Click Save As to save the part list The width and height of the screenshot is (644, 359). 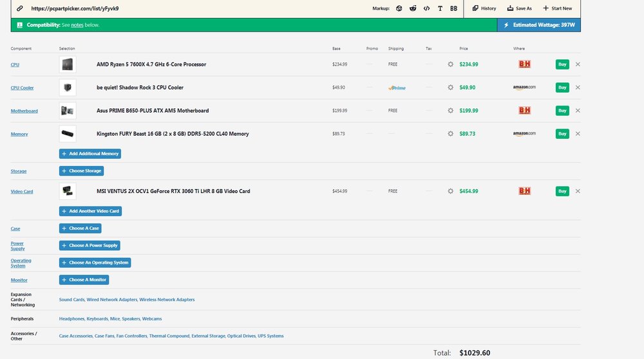click(x=518, y=8)
